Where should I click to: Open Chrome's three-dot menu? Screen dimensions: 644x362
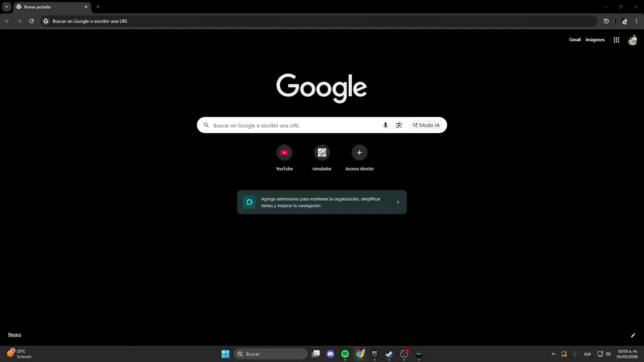(x=636, y=21)
